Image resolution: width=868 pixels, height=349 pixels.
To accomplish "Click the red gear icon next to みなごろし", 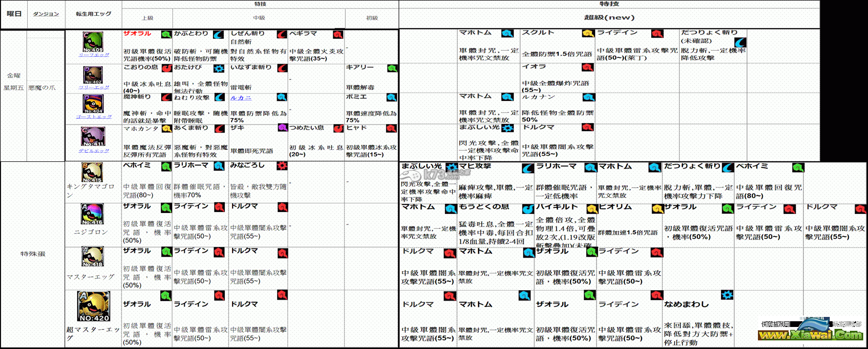I will pos(282,166).
